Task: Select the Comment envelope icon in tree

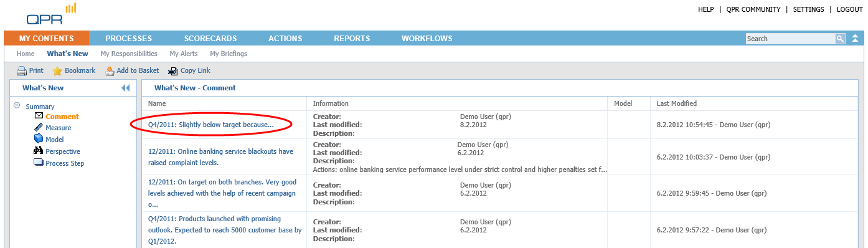Action: pos(39,116)
